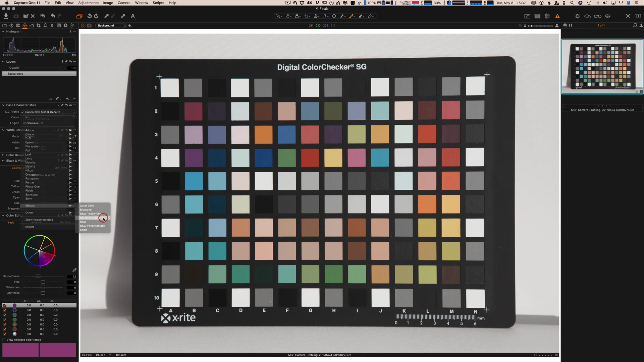Click Show Recommended in profile menu
The height and width of the screenshot is (362, 644).
point(39,220)
